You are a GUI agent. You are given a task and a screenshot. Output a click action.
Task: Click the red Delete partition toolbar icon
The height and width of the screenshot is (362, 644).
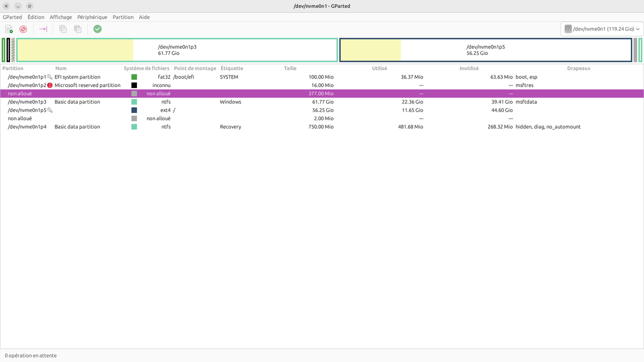(23, 29)
